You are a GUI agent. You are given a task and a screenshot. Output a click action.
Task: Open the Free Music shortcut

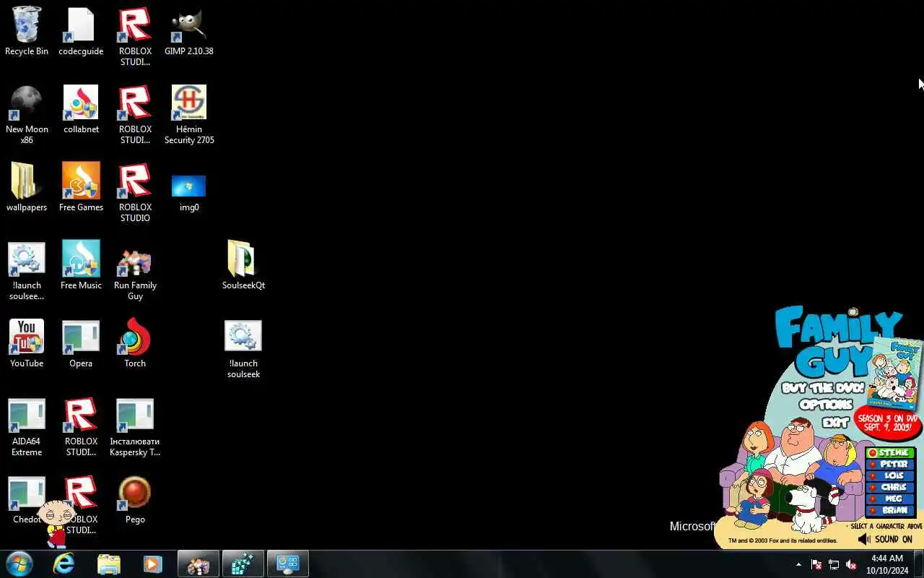click(x=81, y=265)
